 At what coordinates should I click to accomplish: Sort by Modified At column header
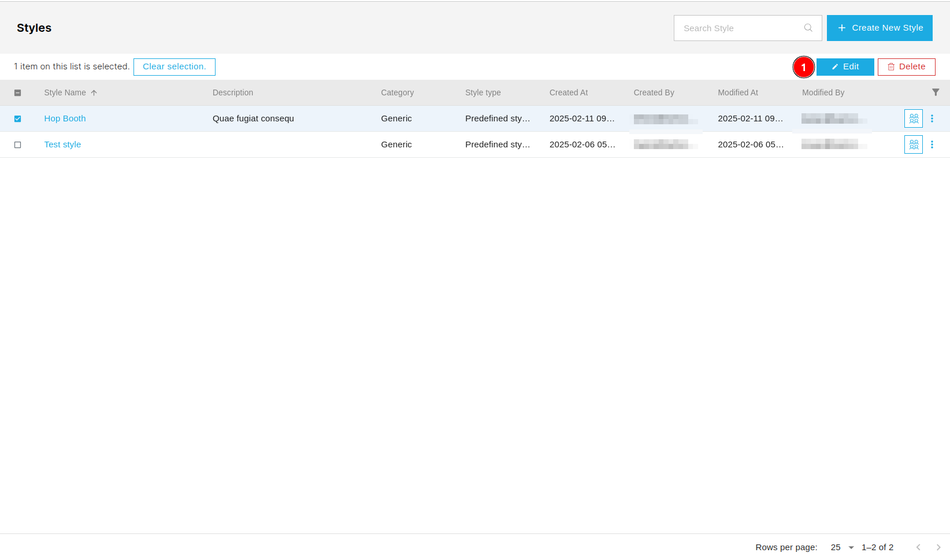(x=738, y=92)
